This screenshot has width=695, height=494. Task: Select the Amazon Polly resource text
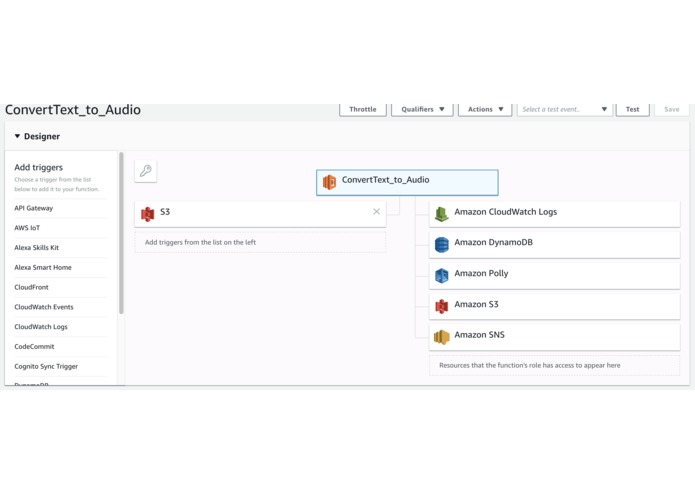pos(481,273)
